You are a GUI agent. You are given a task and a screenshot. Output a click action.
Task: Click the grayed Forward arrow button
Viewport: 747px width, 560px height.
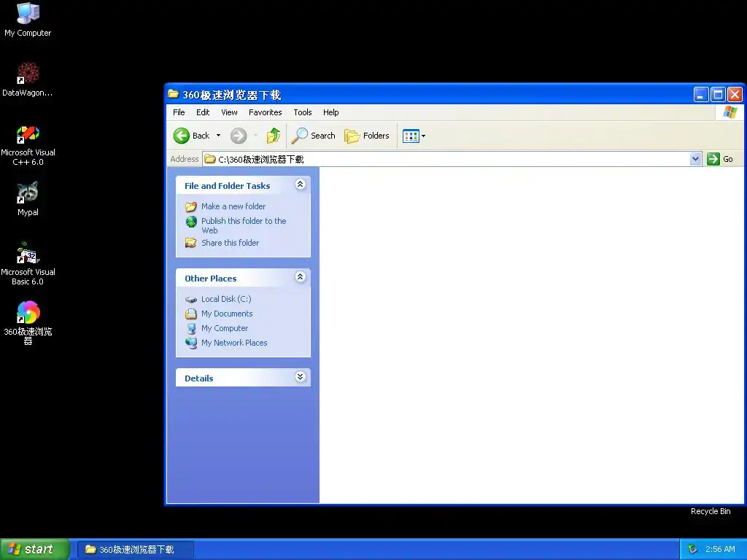coord(239,136)
